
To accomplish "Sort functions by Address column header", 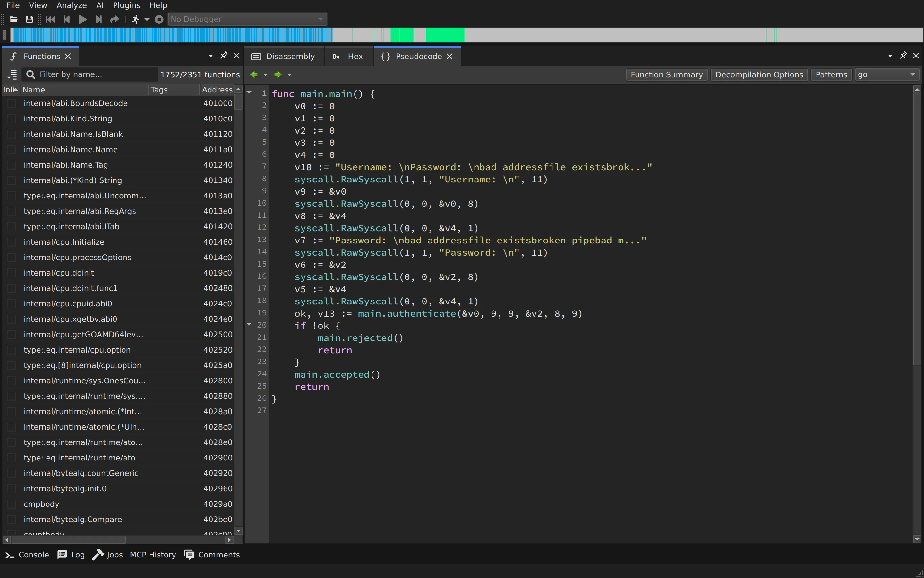I will pos(217,90).
